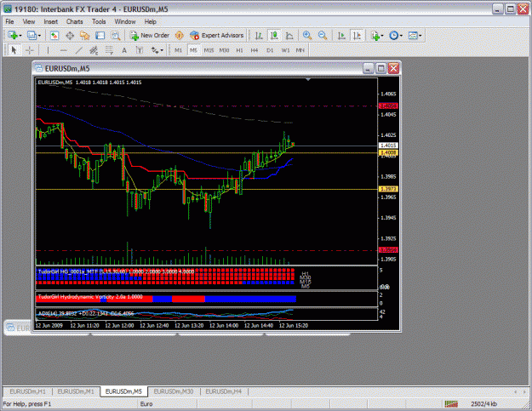The height and width of the screenshot is (411, 532).
Task: Open the File menu
Action: click(x=9, y=22)
